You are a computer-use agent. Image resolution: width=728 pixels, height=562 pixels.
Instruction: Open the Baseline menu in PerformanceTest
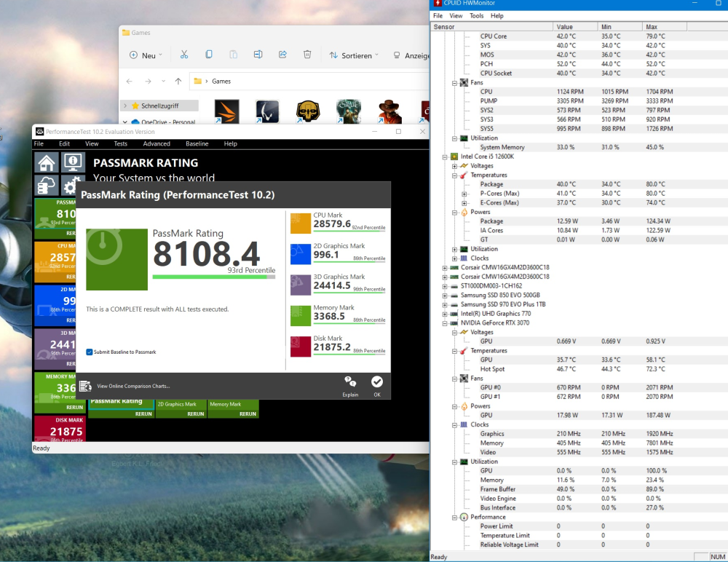[197, 144]
